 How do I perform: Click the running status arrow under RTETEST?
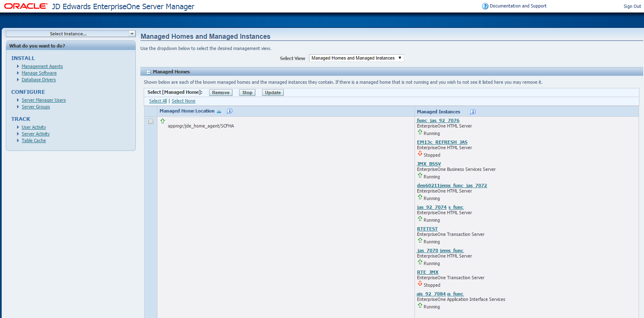coord(420,240)
